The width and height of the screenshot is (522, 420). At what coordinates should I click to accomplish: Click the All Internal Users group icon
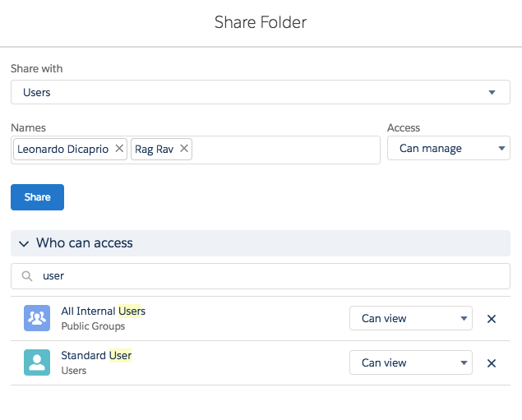tap(37, 318)
